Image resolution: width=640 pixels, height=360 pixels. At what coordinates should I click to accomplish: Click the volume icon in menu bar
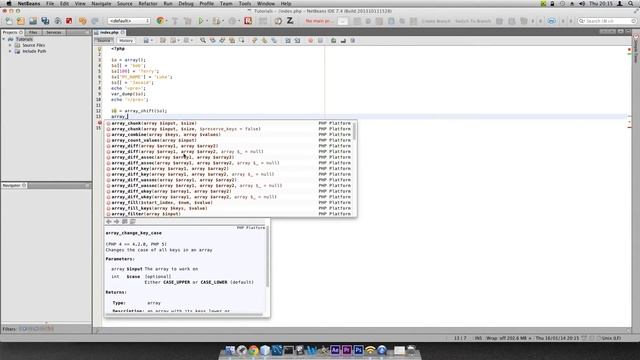(582, 3)
